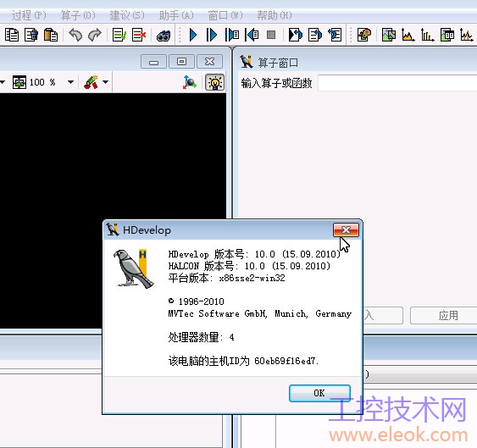Close the HDevelop about dialog
This screenshot has height=448, width=477.
pos(346,230)
